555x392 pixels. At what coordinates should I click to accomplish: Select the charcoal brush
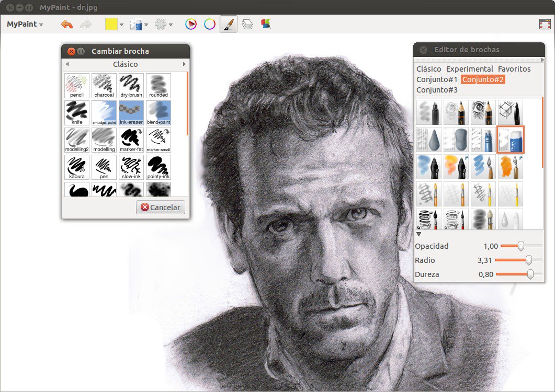coord(104,86)
